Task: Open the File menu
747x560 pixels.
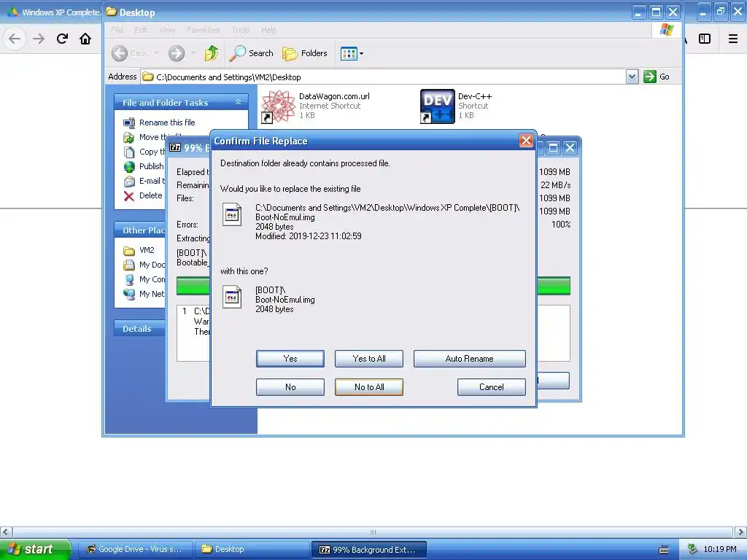Action: tap(117, 30)
